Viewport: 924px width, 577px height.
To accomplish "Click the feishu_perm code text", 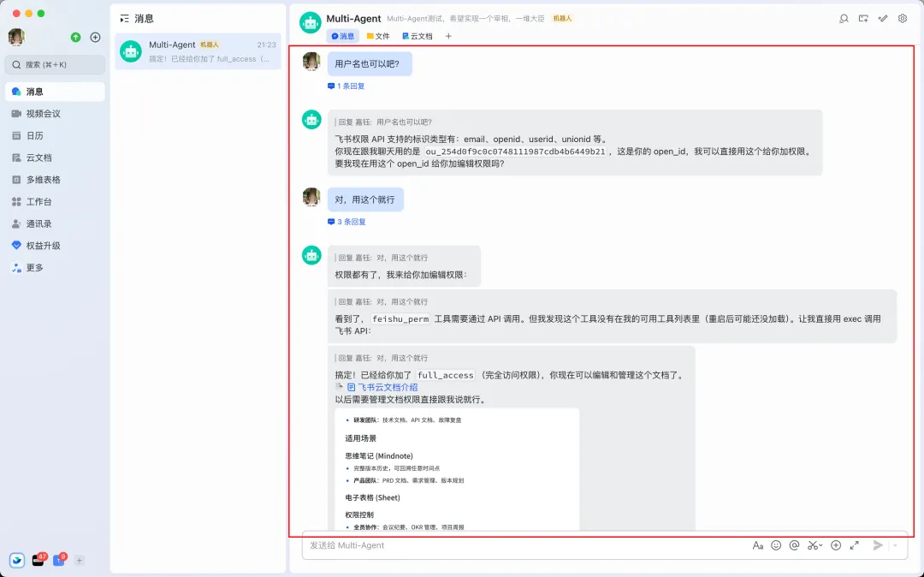I will [400, 318].
